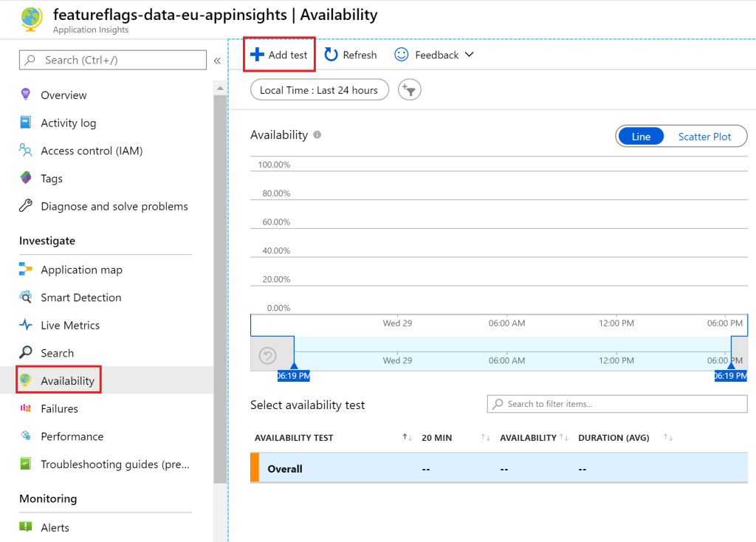Open Smart Detection in sidebar
This screenshot has height=542, width=756.
80,298
